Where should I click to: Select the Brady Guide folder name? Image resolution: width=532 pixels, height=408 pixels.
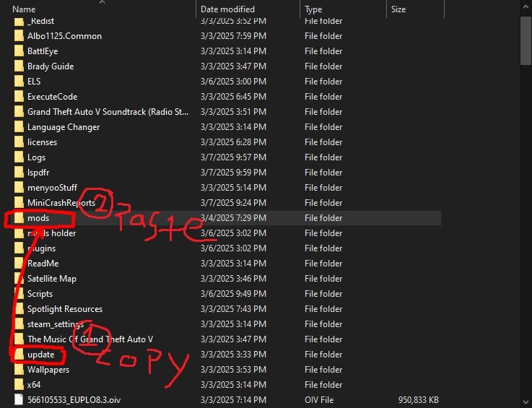coord(51,66)
